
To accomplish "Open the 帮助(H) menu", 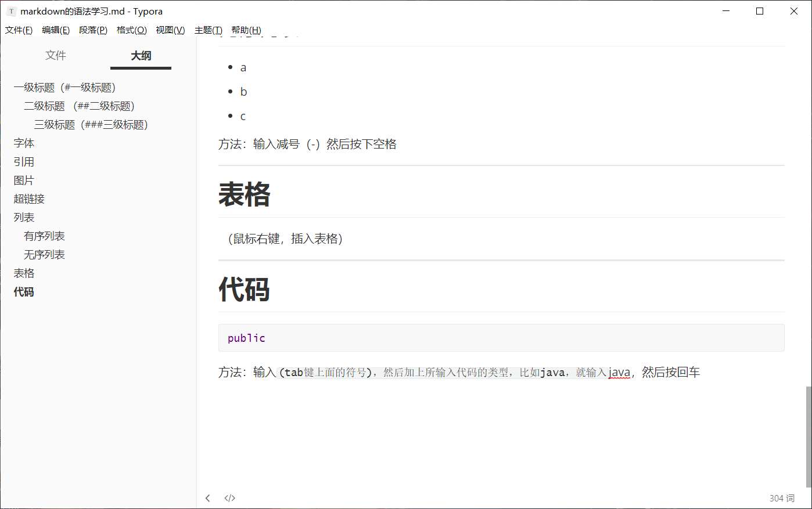I will 246,30.
